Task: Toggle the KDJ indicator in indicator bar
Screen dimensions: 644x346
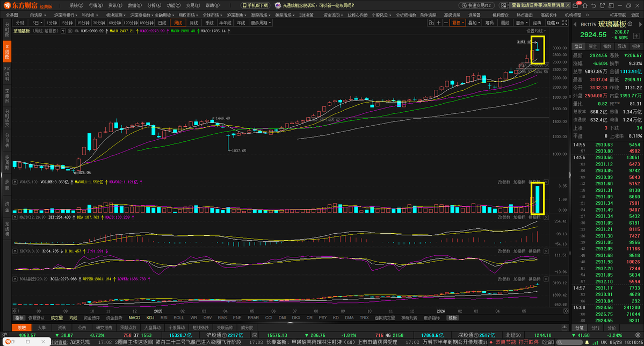Action: [x=150, y=318]
